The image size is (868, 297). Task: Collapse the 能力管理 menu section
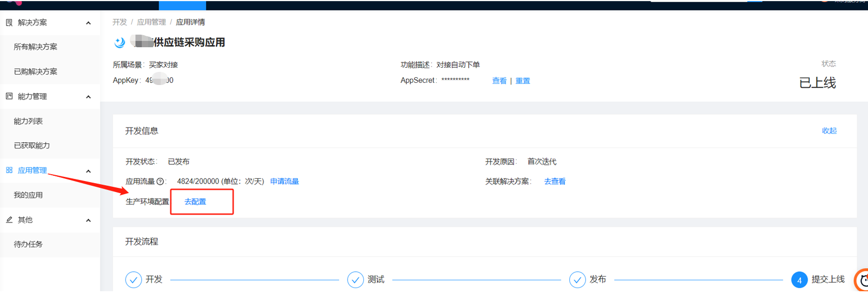point(88,97)
